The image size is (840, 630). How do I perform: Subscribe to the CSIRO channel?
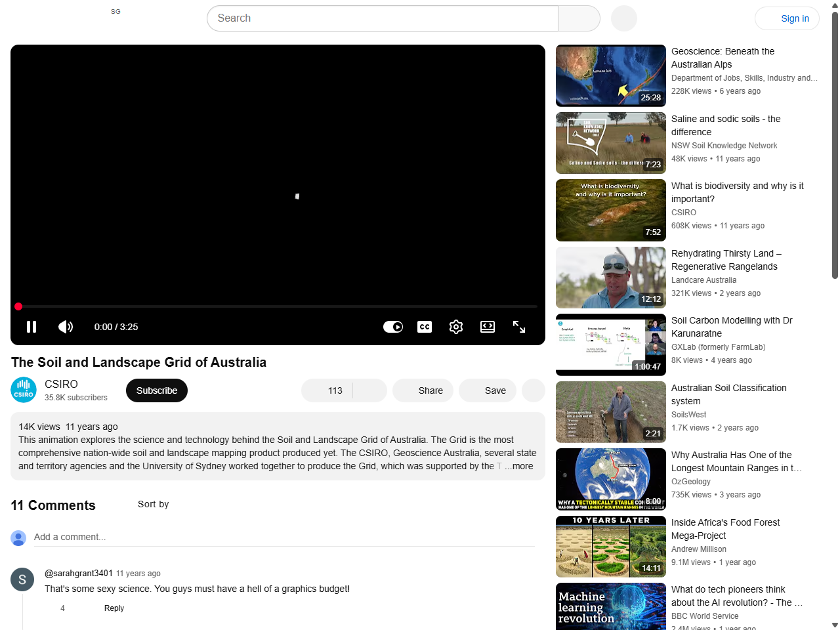[157, 390]
